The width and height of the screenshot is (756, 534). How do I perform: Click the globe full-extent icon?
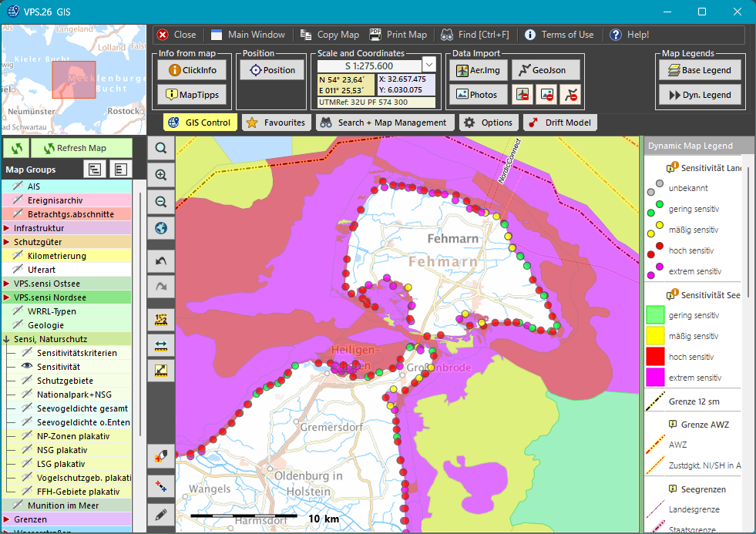click(161, 228)
